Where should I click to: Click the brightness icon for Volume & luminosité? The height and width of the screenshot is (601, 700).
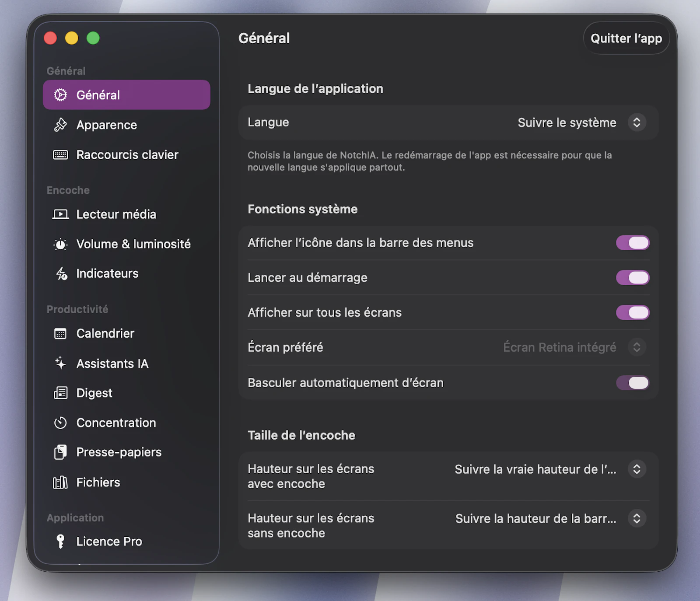click(60, 244)
